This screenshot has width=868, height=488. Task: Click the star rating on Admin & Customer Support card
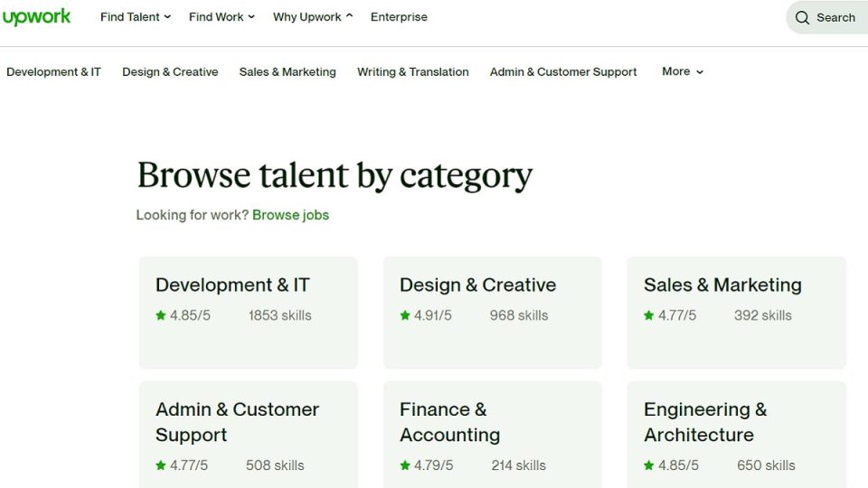click(182, 465)
